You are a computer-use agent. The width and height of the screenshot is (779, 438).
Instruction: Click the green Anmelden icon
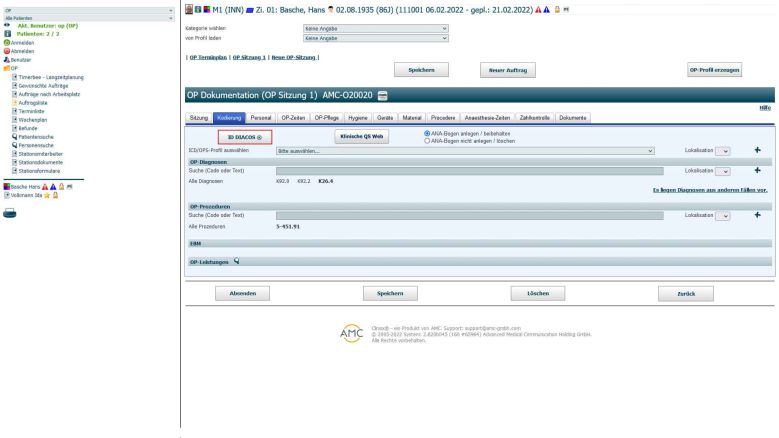[4, 41]
